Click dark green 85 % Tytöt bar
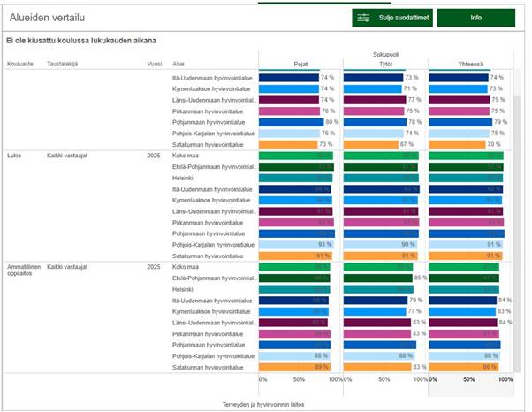This screenshot has width=532, height=412. (377, 278)
